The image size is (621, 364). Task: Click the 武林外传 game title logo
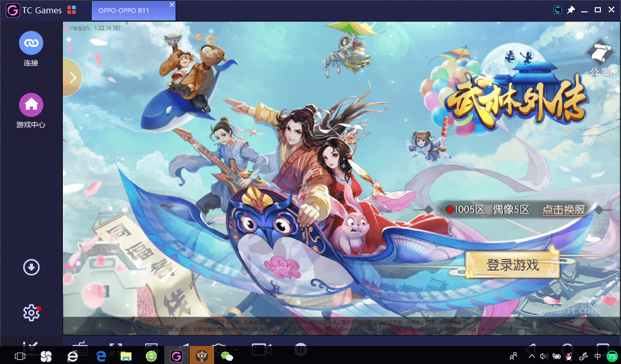coord(516,100)
